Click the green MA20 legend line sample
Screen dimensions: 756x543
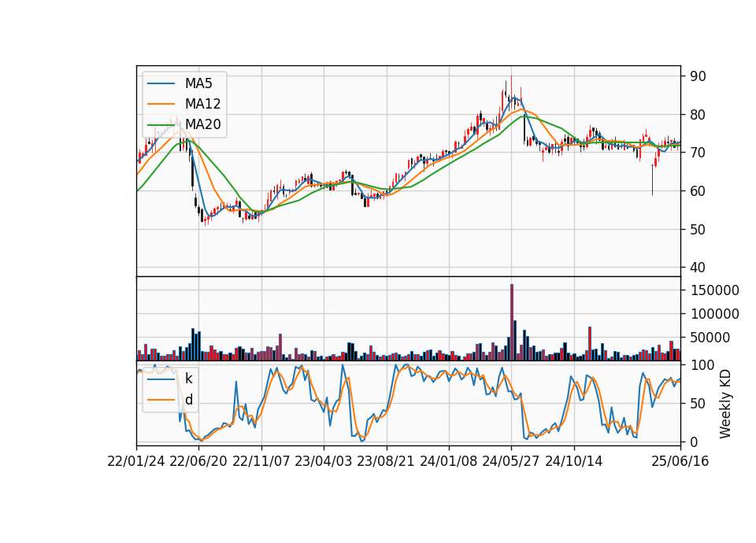pos(161,125)
